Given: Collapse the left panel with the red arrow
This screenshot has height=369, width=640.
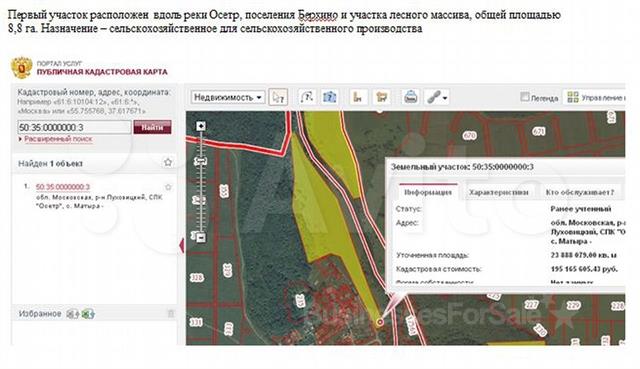Looking at the screenshot, I should pos(182,245).
